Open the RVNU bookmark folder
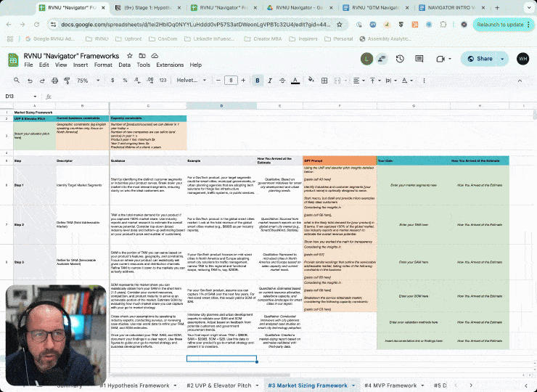The width and height of the screenshot is (537, 392). click(x=97, y=38)
